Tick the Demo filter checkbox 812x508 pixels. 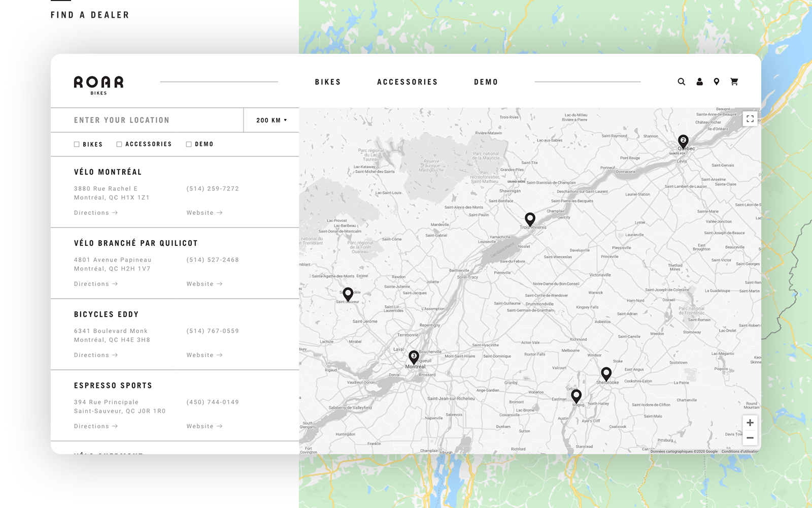pyautogui.click(x=189, y=144)
